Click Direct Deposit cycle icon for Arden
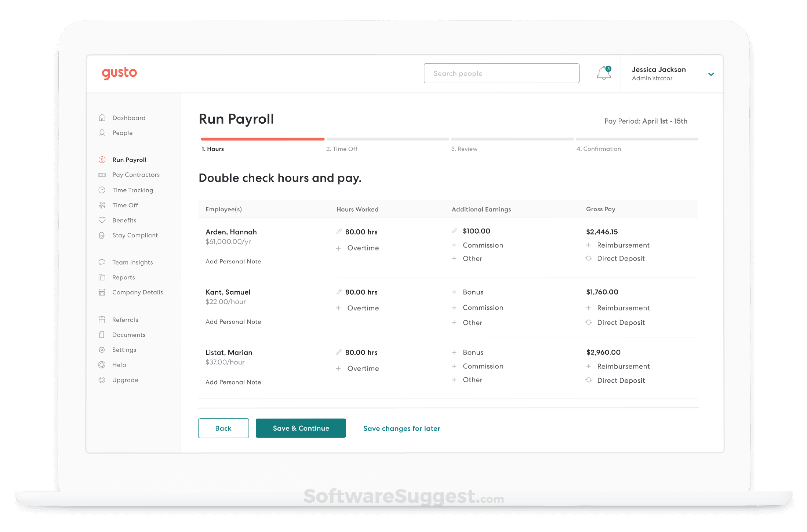This screenshot has width=807, height=532. (588, 258)
